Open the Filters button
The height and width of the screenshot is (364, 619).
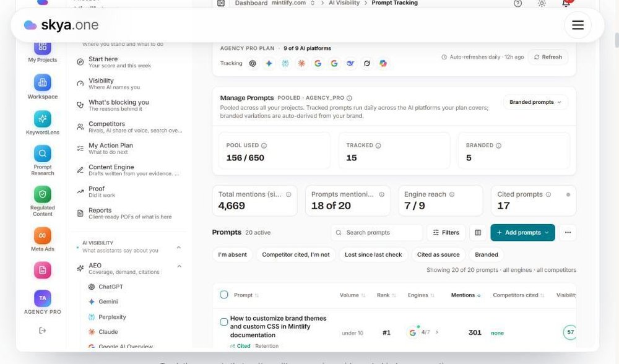446,233
